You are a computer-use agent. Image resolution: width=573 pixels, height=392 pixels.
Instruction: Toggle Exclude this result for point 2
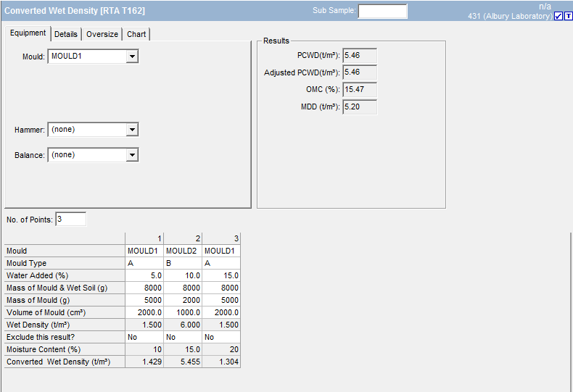click(183, 337)
